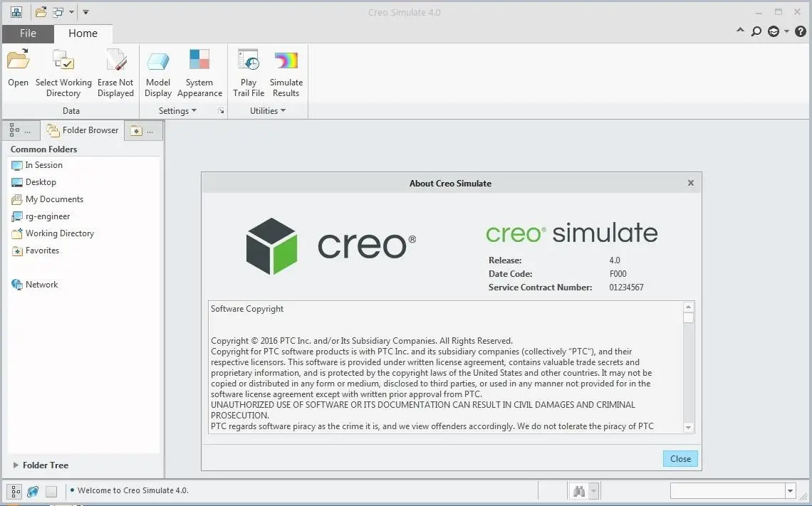
Task: Expand the Utilities group dropdown
Action: tap(268, 111)
